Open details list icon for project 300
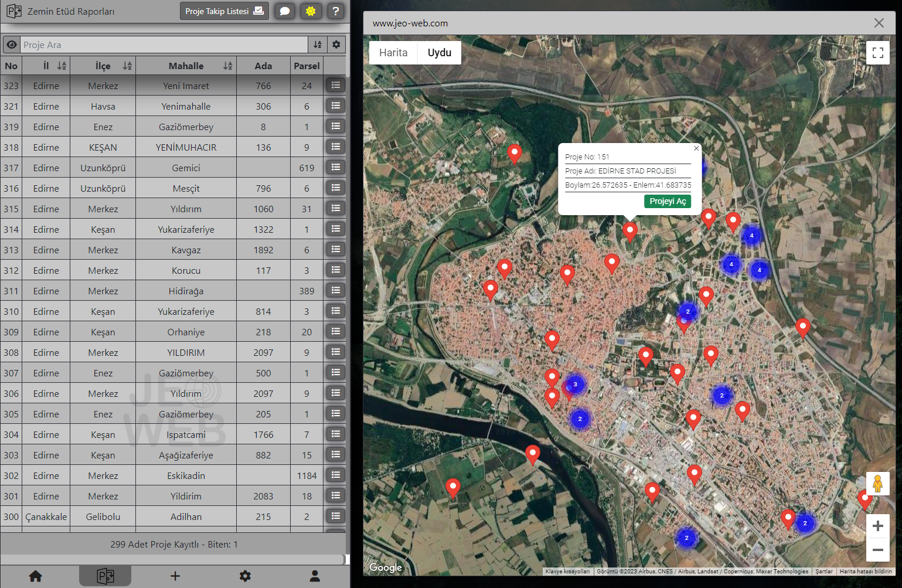902x588 pixels. coord(335,516)
